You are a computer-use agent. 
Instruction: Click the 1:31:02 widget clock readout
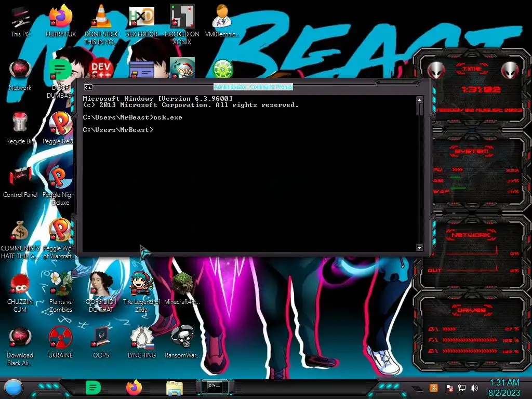click(x=481, y=90)
